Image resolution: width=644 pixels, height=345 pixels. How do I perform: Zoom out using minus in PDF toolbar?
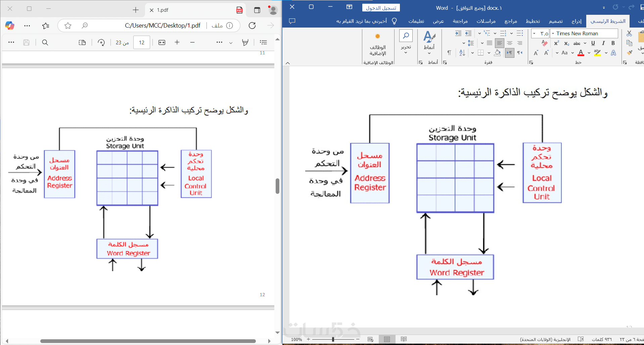tap(192, 42)
